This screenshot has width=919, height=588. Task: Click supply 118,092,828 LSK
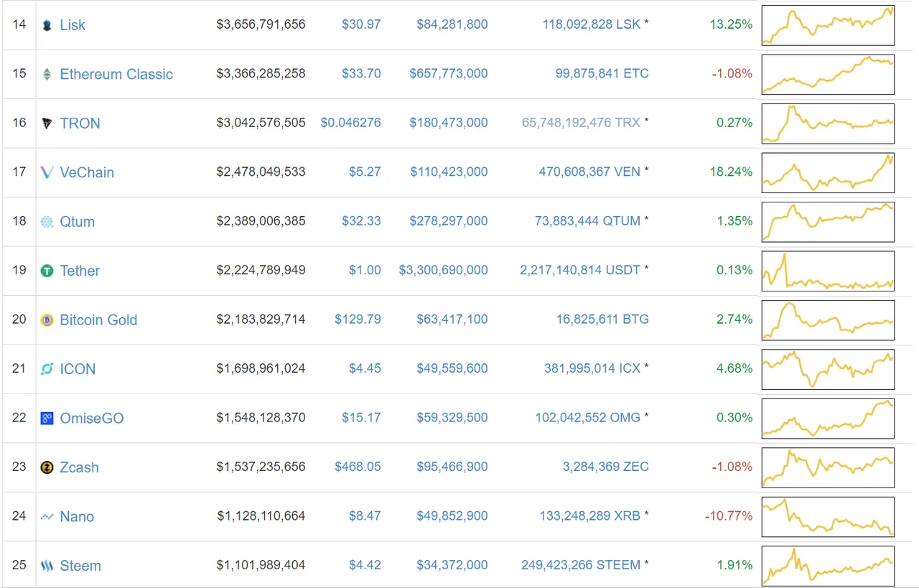(x=592, y=24)
